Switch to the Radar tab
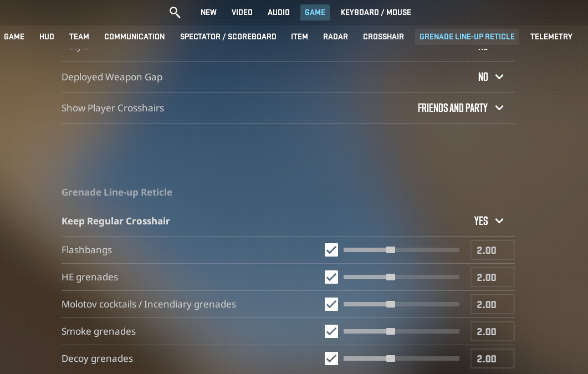Image resolution: width=588 pixels, height=374 pixels. point(335,37)
